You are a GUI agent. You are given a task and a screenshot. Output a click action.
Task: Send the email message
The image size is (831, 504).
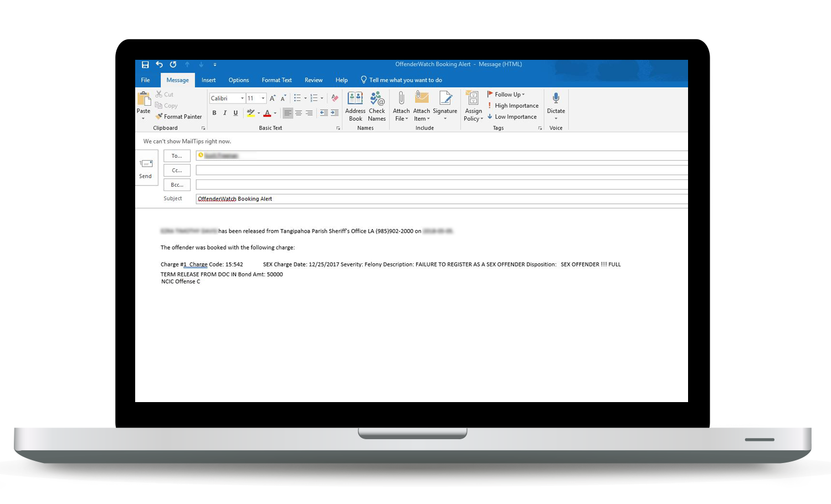(146, 168)
